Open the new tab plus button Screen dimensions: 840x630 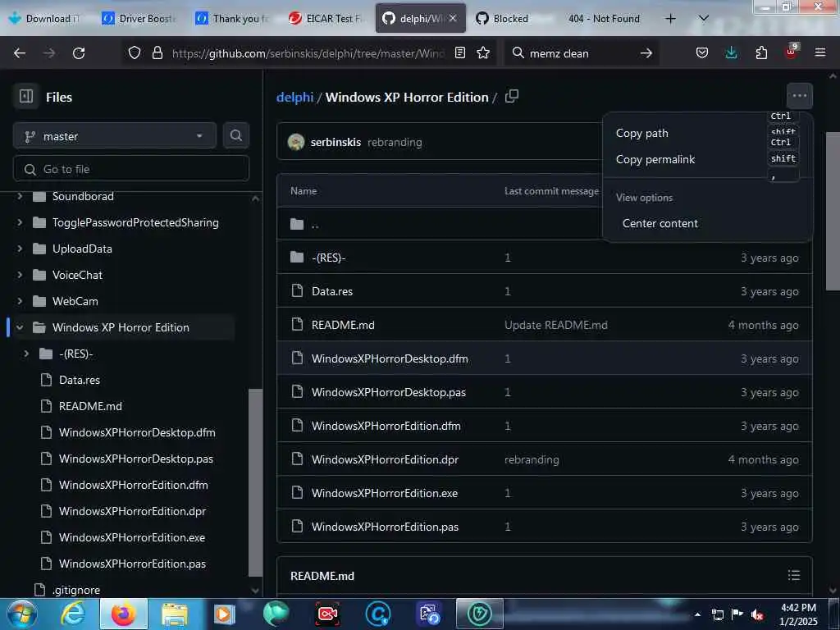(670, 19)
